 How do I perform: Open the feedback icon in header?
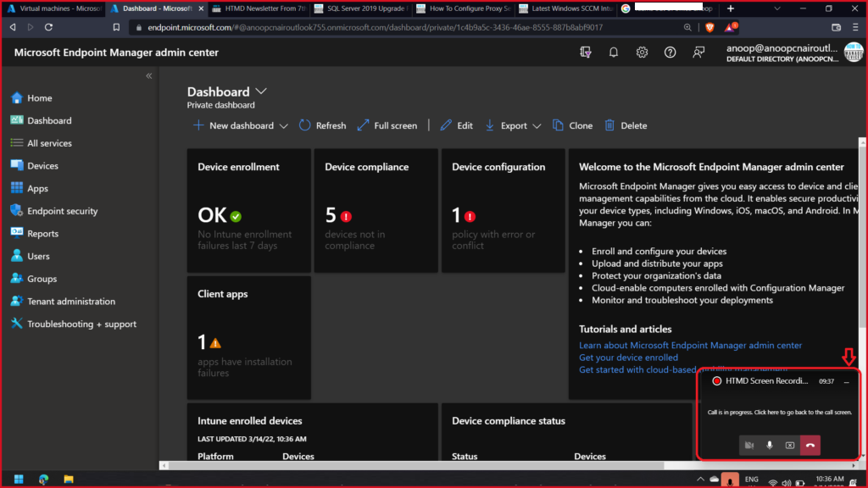pos(698,52)
